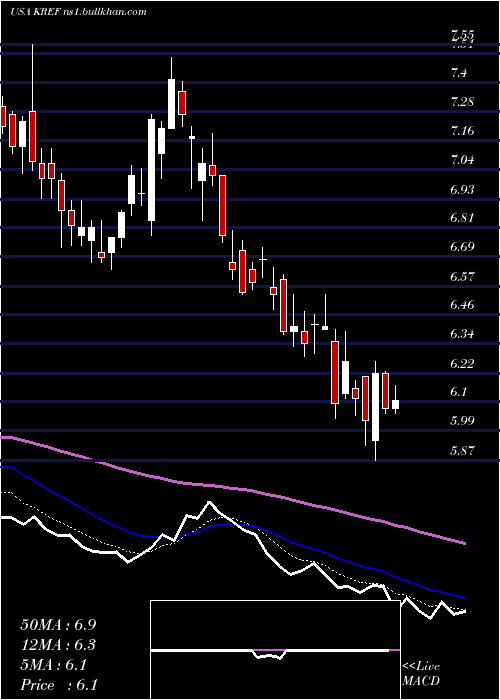Click the 5.87 price axis label
The image size is (500, 700).
462,450
